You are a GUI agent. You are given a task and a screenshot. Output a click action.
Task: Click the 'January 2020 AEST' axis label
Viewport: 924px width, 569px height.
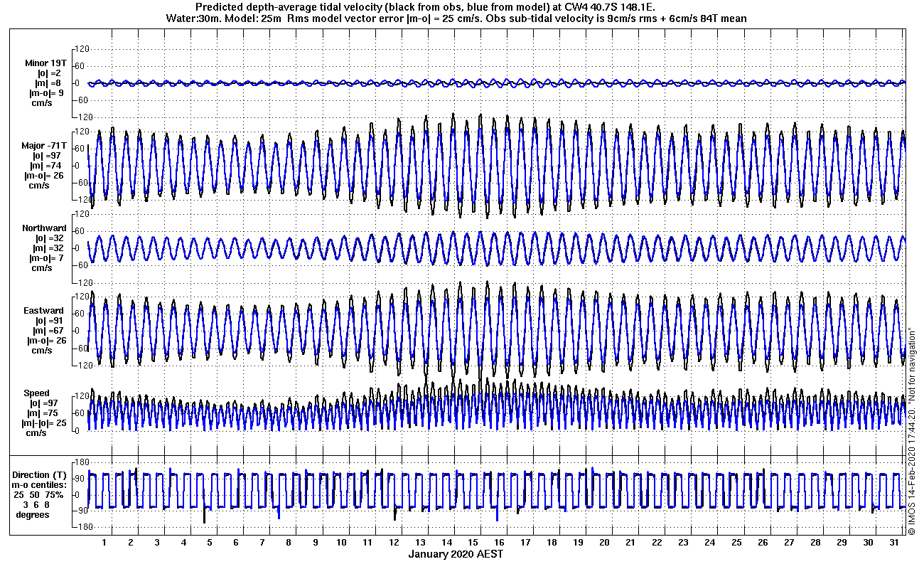tap(456, 554)
